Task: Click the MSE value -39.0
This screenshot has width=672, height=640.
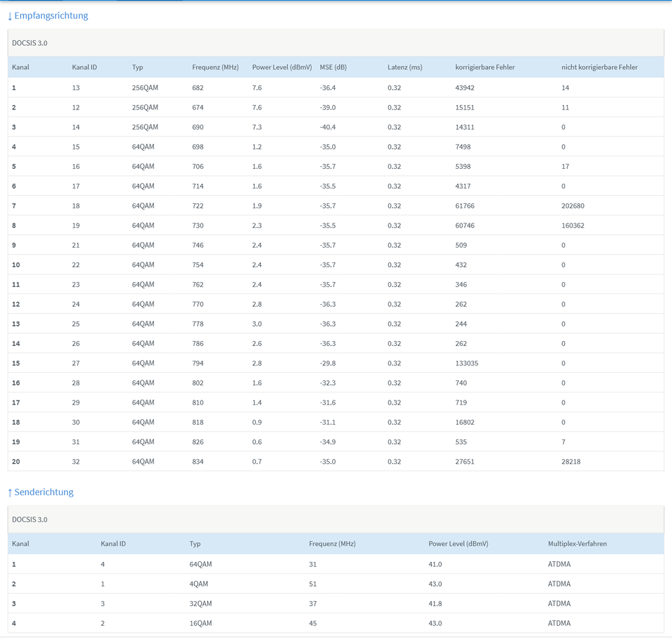Action: point(328,108)
